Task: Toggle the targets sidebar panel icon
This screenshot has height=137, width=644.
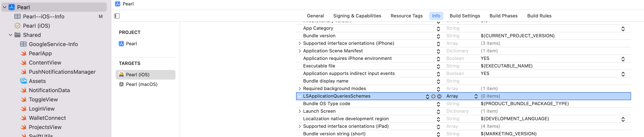Action: 117,16
